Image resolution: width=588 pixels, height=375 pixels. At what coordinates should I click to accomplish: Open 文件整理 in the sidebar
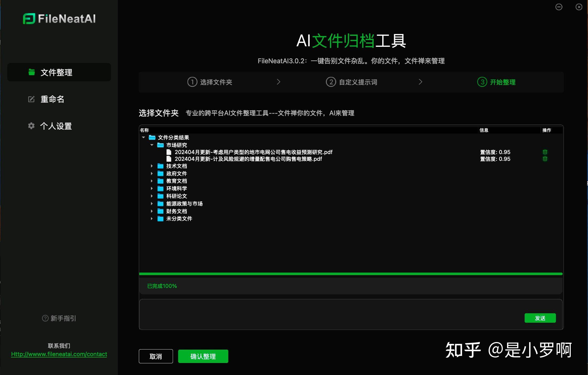coord(59,72)
